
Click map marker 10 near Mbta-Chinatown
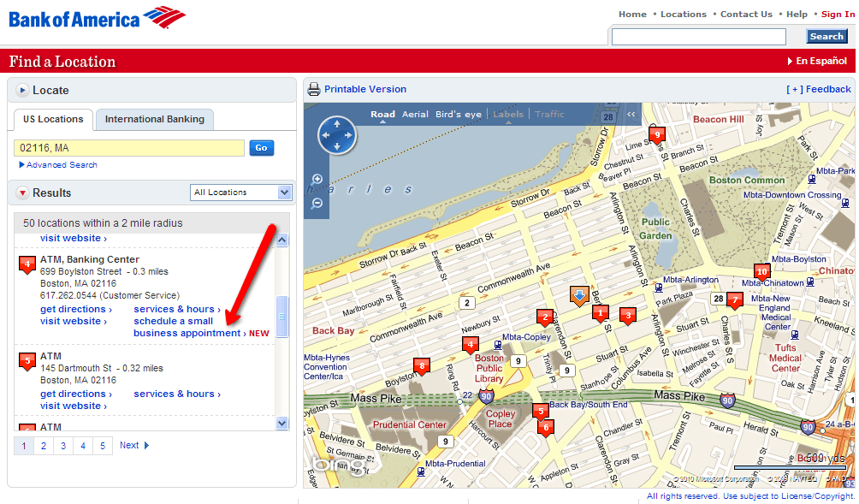761,272
